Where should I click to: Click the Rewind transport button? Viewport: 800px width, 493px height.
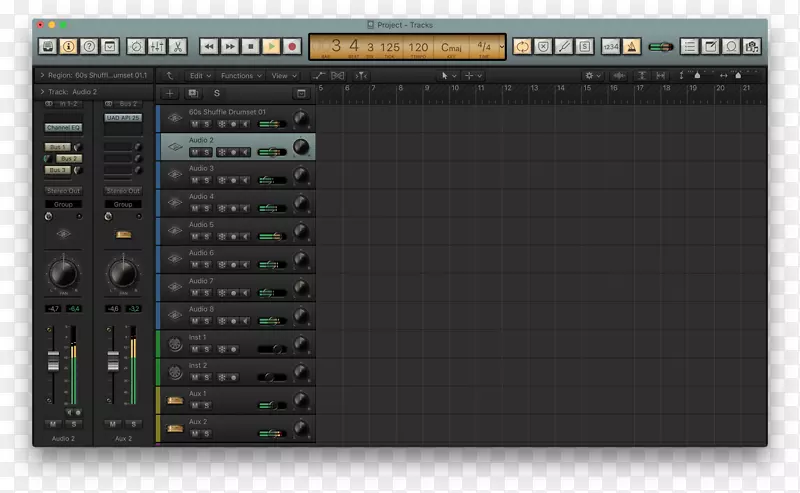click(x=208, y=46)
